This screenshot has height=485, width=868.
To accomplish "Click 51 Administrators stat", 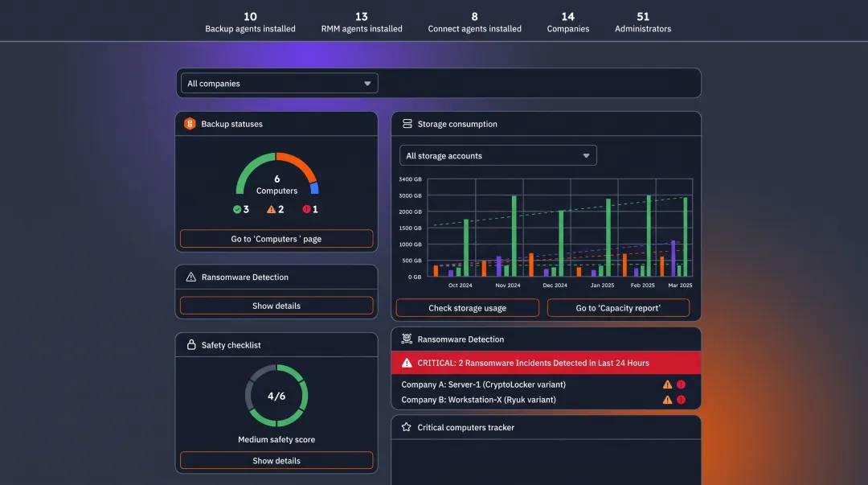I will click(643, 23).
